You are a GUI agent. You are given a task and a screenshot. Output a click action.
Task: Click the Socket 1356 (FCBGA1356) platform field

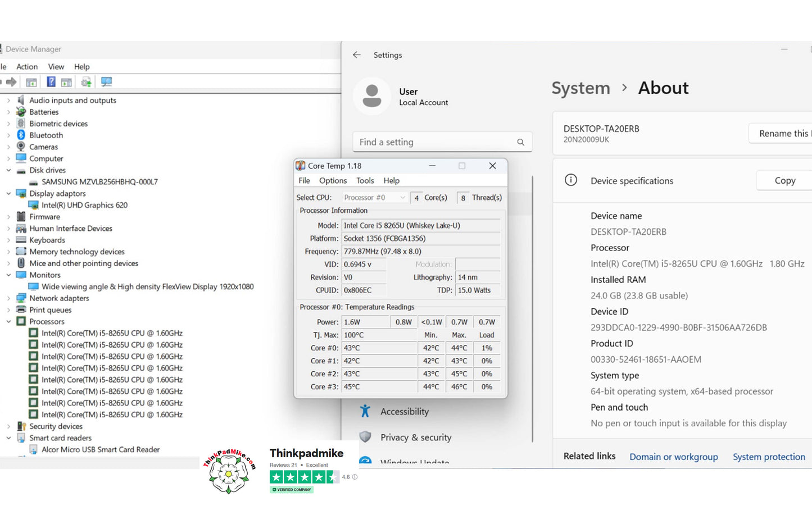[421, 238]
